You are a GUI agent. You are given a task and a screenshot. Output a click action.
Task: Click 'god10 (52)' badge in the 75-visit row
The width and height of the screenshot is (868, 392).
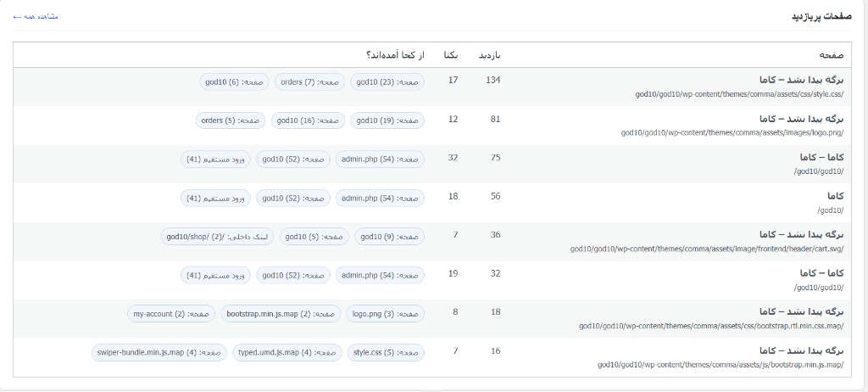click(x=293, y=160)
